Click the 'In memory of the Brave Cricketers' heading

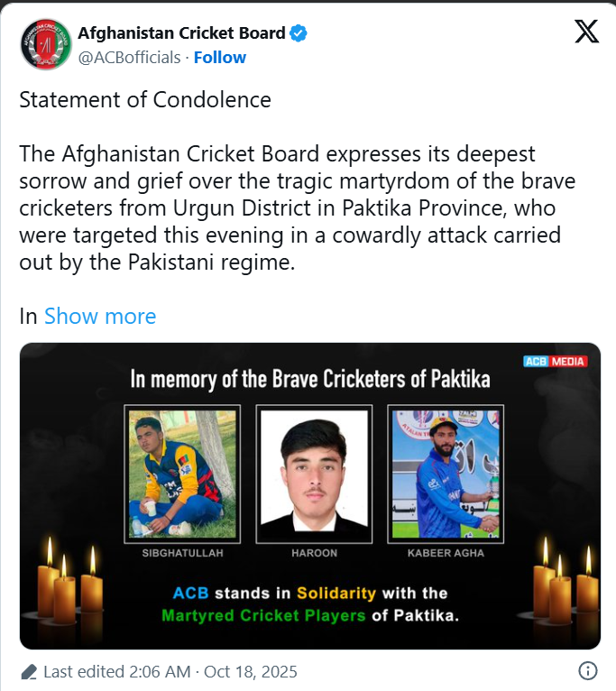[310, 379]
